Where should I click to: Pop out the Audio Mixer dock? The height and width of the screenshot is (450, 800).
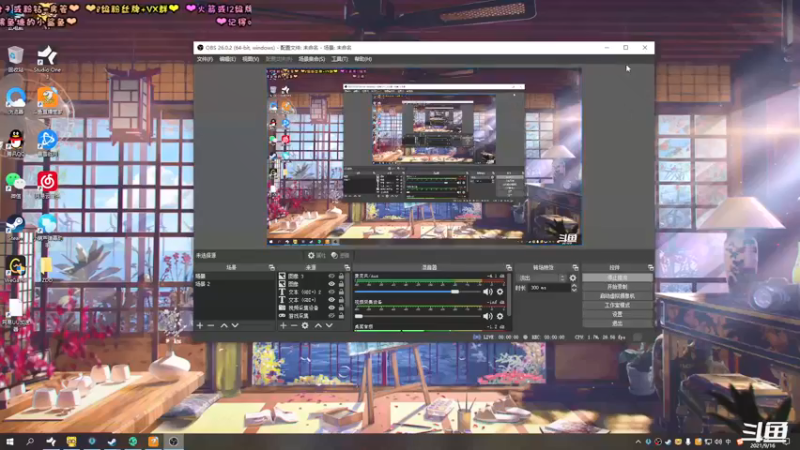[509, 267]
